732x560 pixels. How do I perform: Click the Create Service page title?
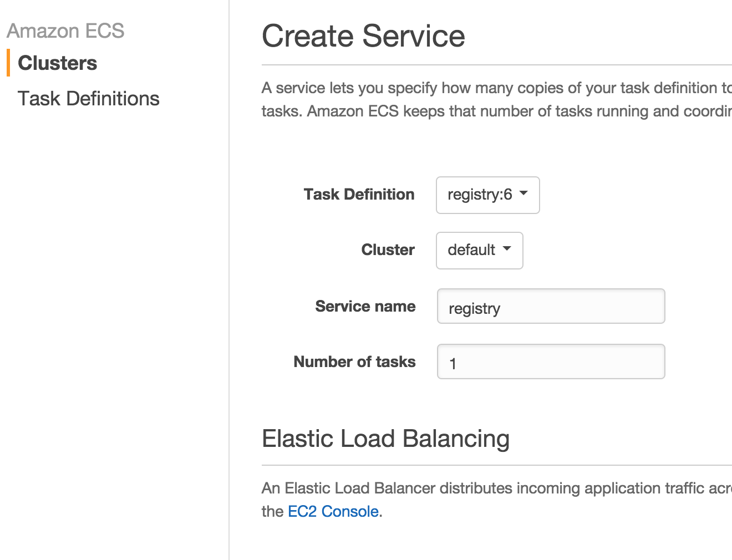(363, 35)
